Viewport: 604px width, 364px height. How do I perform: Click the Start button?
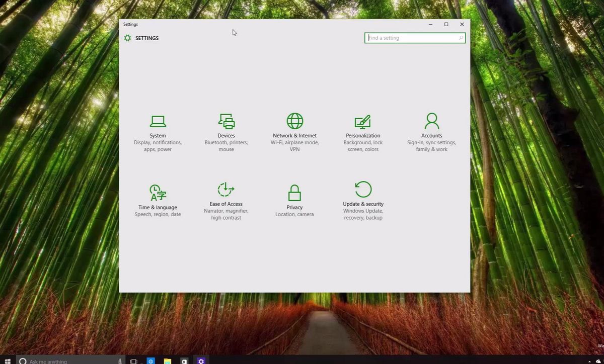point(6,360)
